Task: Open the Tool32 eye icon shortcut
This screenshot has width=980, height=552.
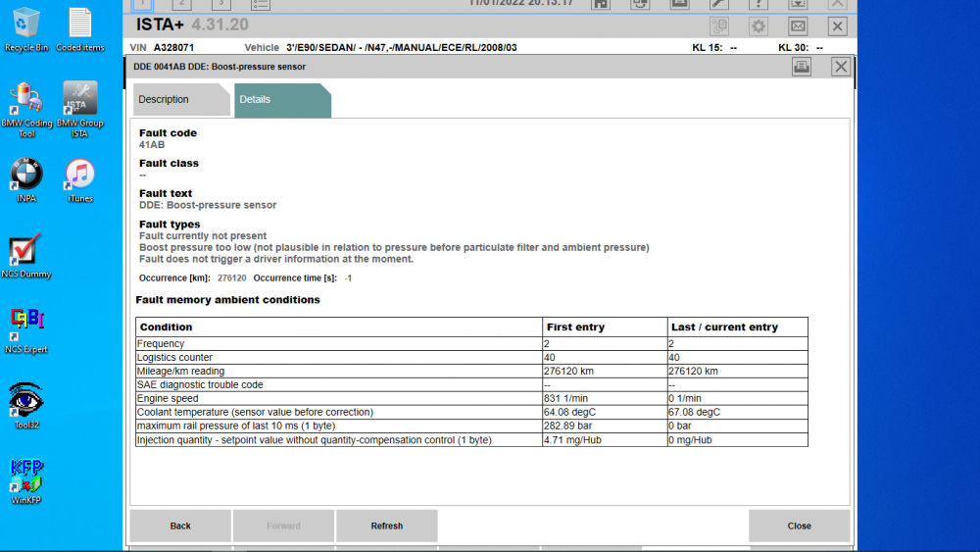Action: (26, 406)
